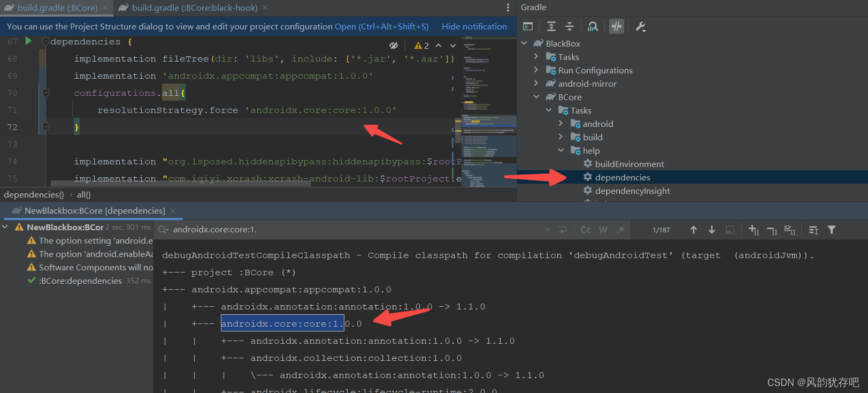Select all occurrences icon in search bar

coord(790,230)
